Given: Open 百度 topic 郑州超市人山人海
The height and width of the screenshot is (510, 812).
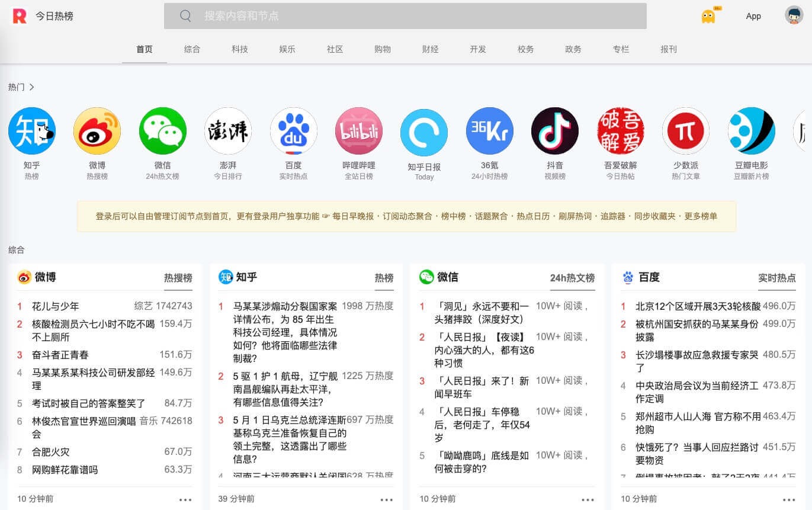Looking at the screenshot, I should 698,423.
